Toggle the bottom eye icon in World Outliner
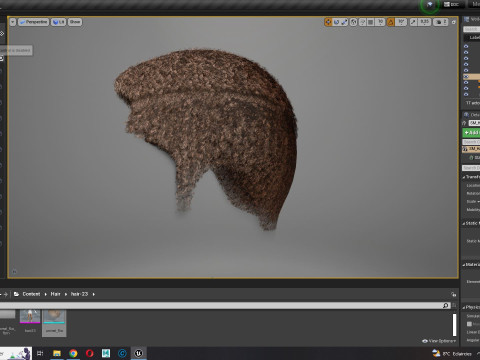 [x=466, y=94]
